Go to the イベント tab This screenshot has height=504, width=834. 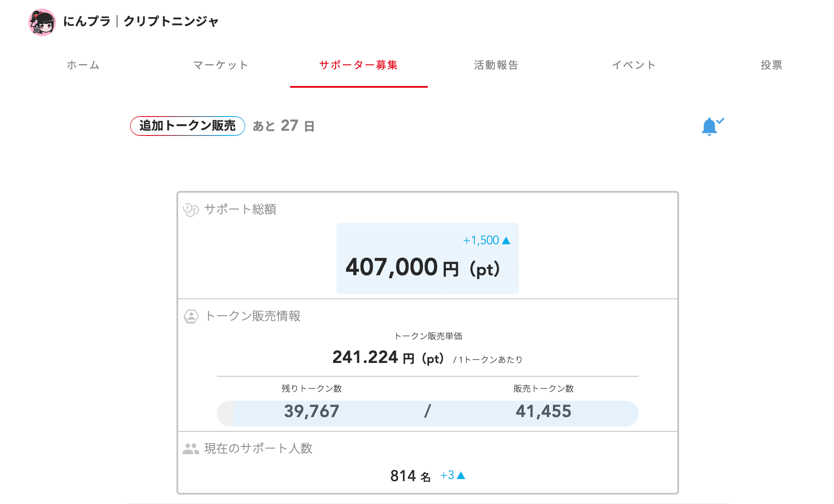click(x=634, y=65)
